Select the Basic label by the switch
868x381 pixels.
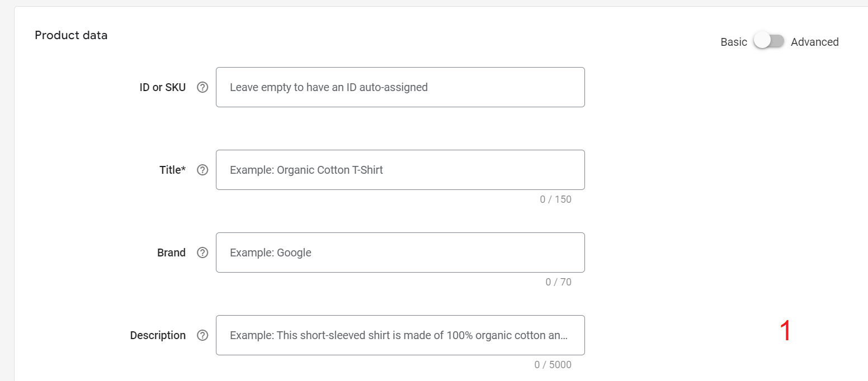coord(734,42)
